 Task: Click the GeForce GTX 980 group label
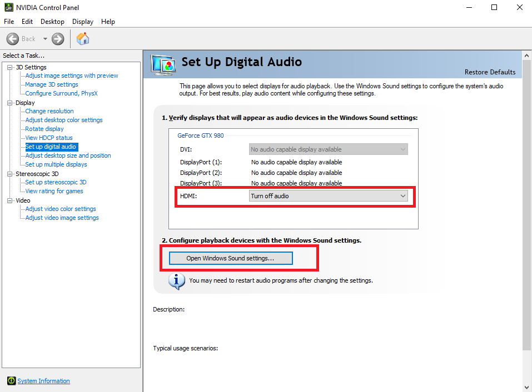[201, 135]
